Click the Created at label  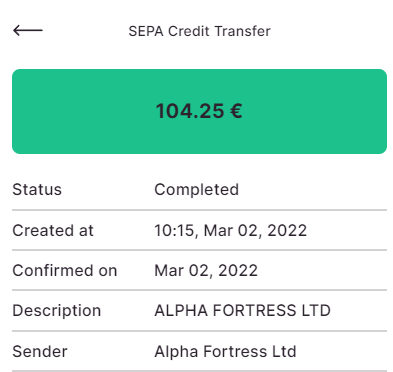tap(53, 231)
